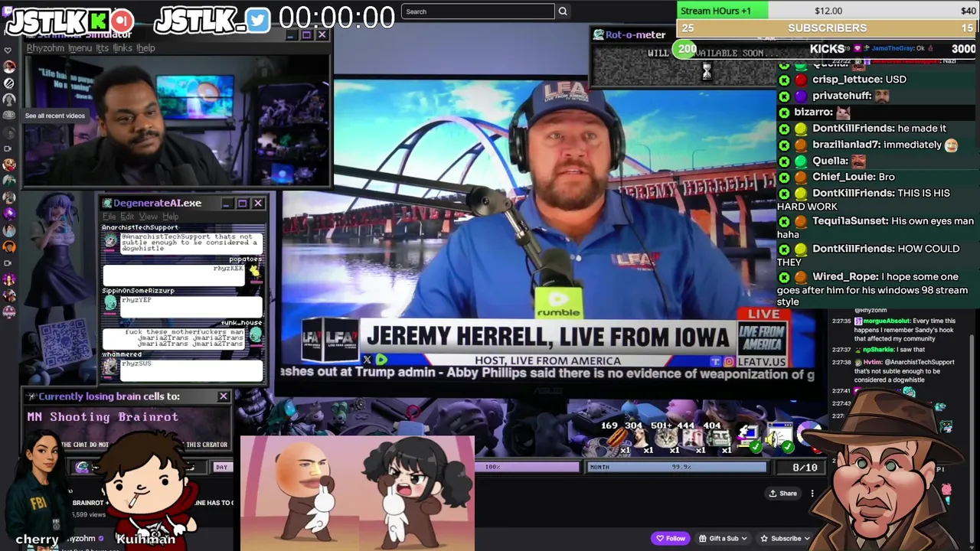Click username privatehuff in chat

click(841, 96)
